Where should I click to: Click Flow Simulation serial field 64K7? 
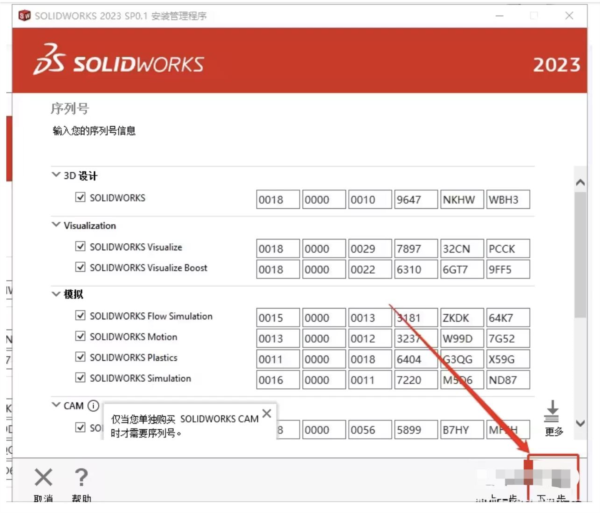[508, 318]
